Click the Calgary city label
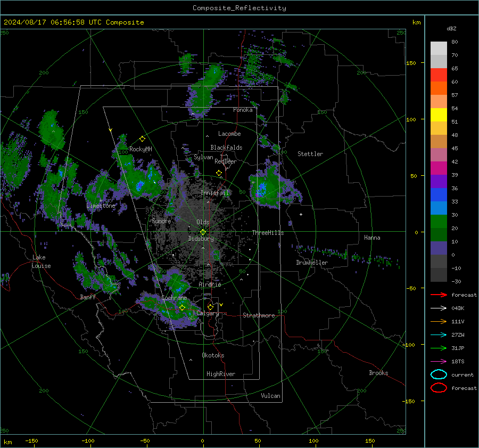 (x=208, y=313)
